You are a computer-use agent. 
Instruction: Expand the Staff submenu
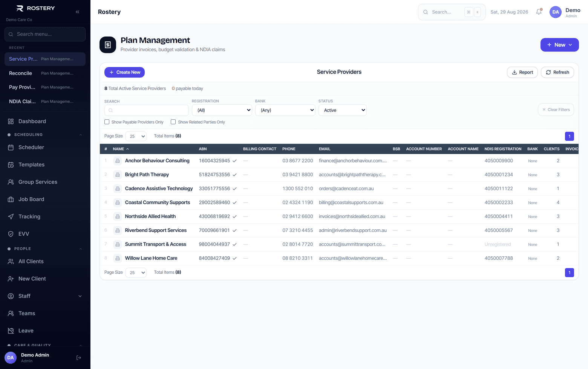[x=80, y=296]
